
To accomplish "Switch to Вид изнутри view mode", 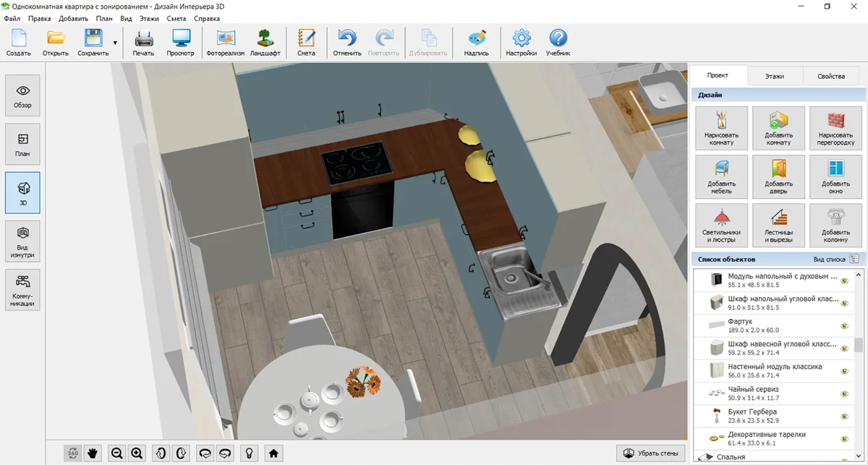I will [22, 241].
